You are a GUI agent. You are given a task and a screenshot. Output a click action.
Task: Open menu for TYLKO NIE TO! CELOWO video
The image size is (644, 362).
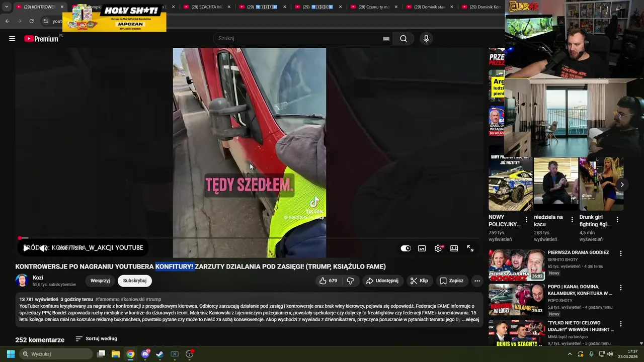click(621, 323)
